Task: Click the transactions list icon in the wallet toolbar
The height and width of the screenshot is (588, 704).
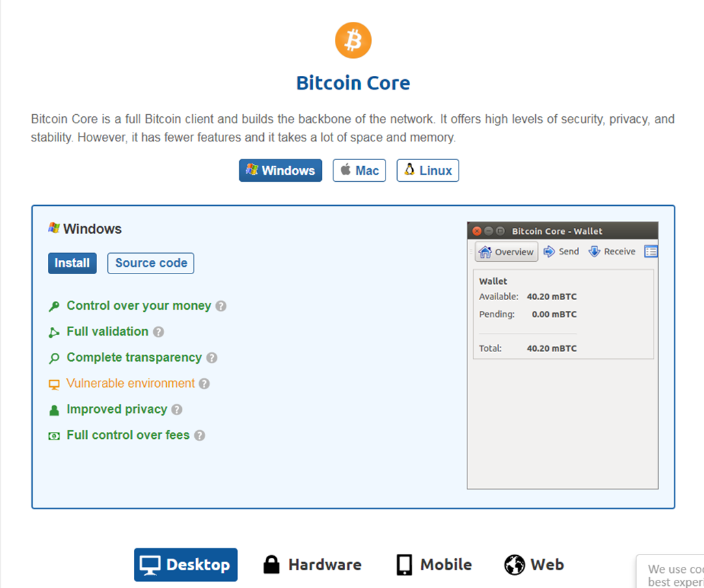Action: pos(651,252)
